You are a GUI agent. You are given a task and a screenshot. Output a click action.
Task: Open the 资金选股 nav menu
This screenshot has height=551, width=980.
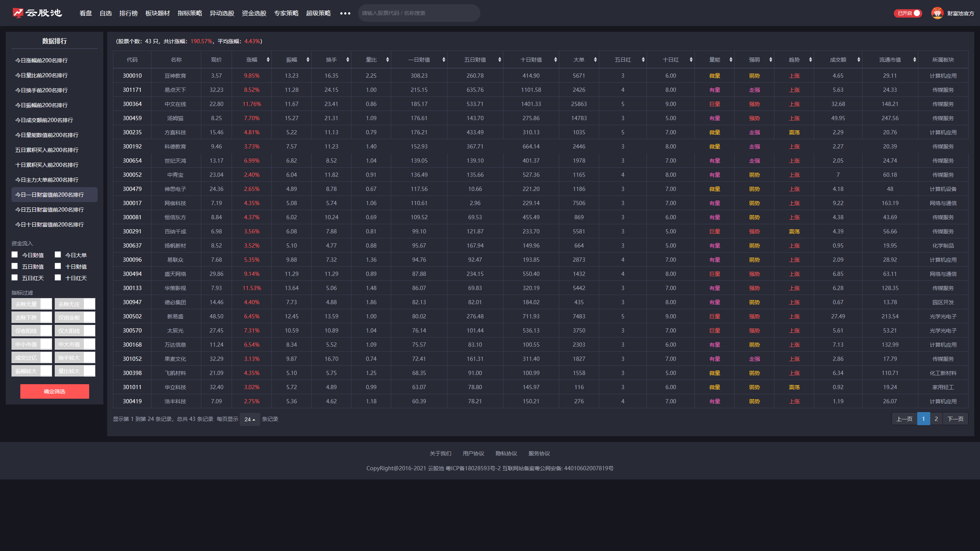[254, 13]
